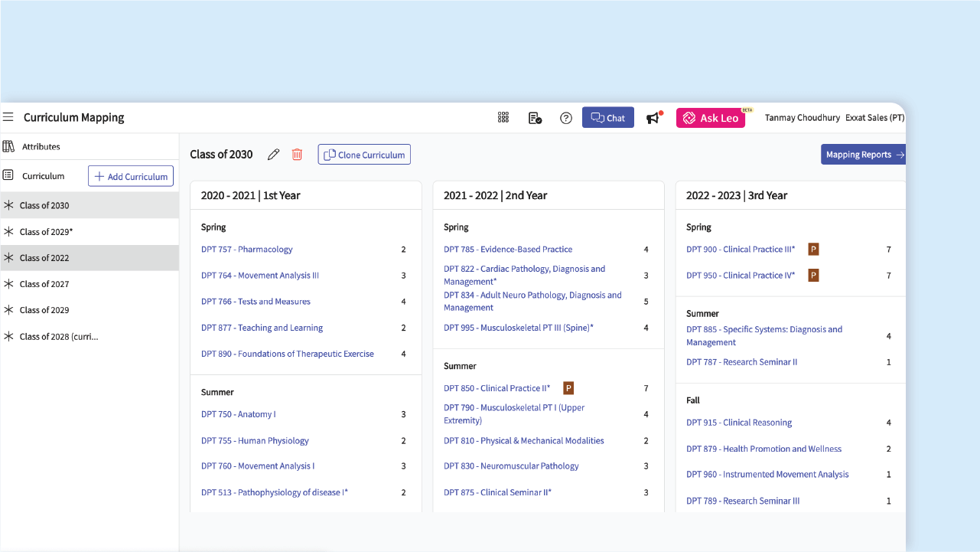Open DPT 755 - Human Physiology
The width and height of the screenshot is (980, 552).
pyautogui.click(x=255, y=440)
